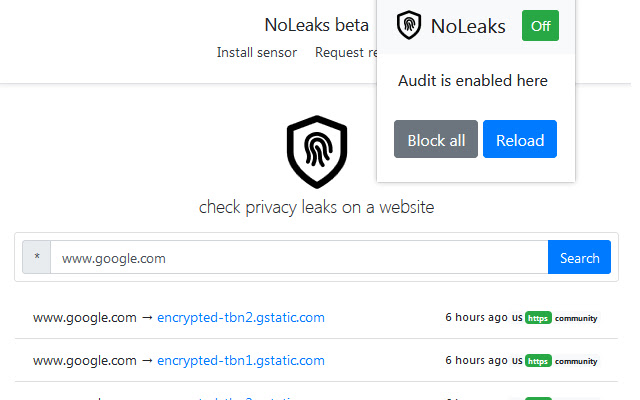Viewport: 640px width, 400px height.
Task: Click the Search button
Action: tap(579, 258)
